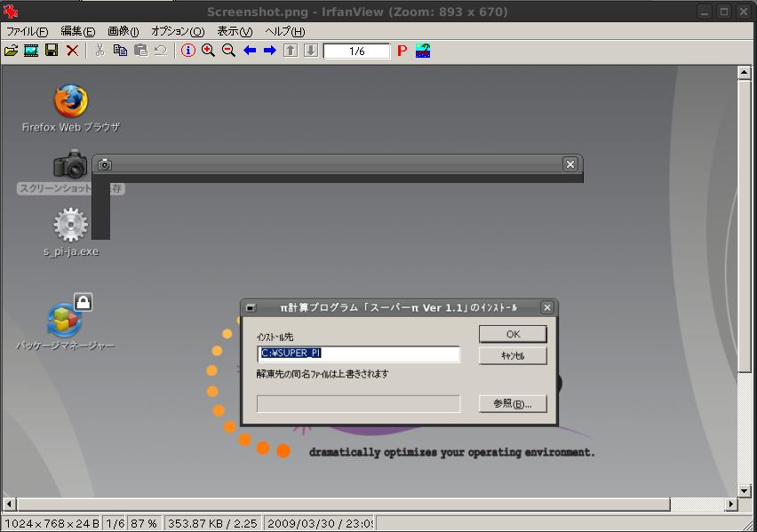This screenshot has width=757, height=532.
Task: Click the camera icon on screenshot window
Action: click(x=105, y=165)
